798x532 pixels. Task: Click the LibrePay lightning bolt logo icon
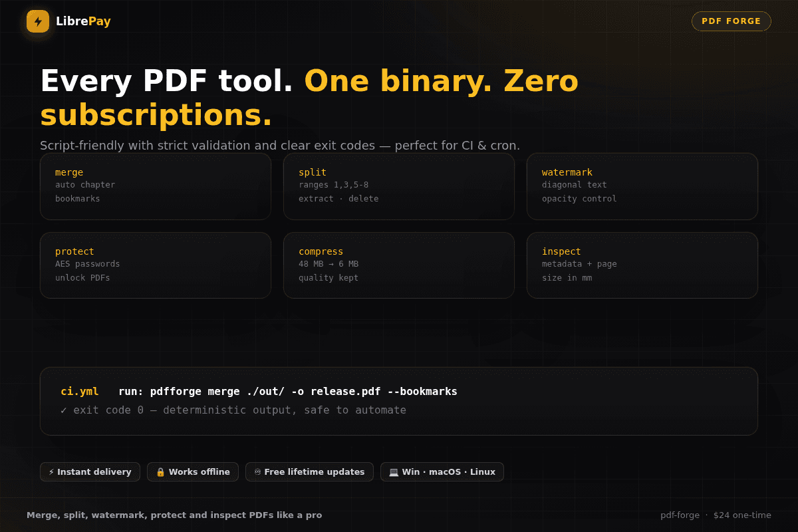[38, 21]
